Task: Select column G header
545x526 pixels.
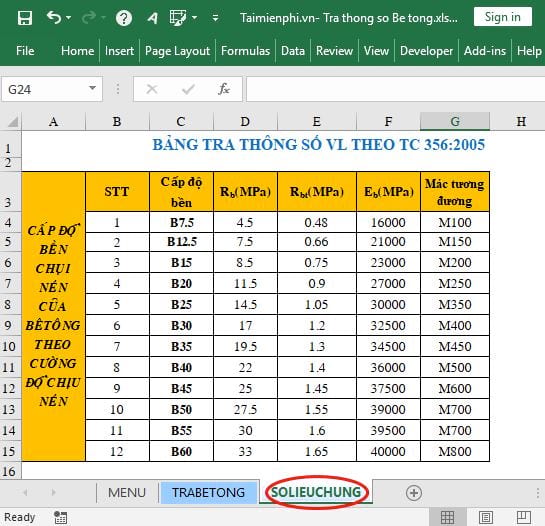Action: (455, 121)
